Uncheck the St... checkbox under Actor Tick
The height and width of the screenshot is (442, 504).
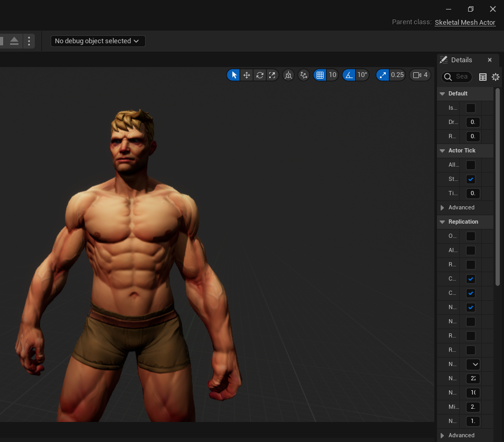point(471,179)
